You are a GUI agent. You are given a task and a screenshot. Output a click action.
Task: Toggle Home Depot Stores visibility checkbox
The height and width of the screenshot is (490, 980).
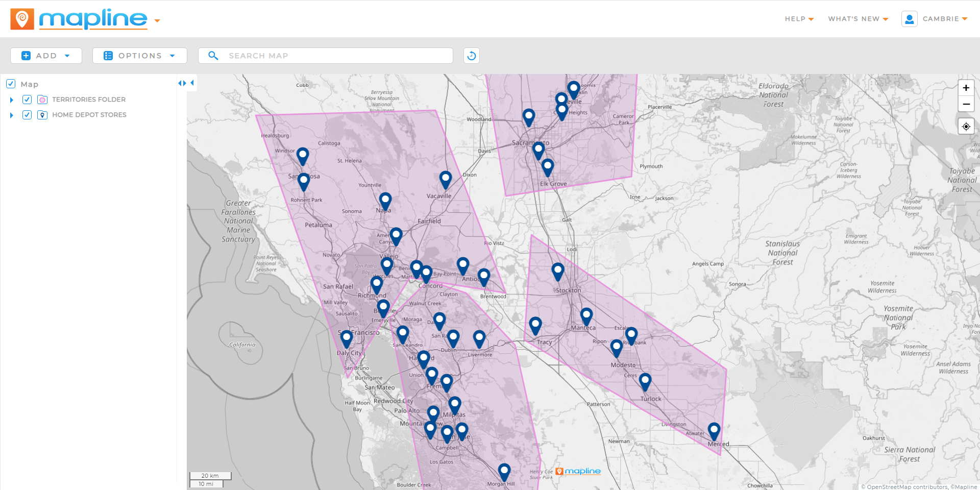pos(27,115)
